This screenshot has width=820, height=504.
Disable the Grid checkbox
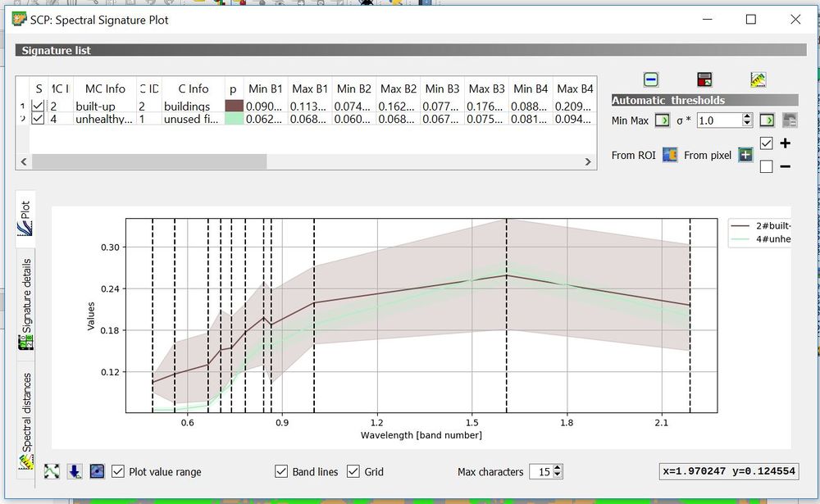coord(353,471)
